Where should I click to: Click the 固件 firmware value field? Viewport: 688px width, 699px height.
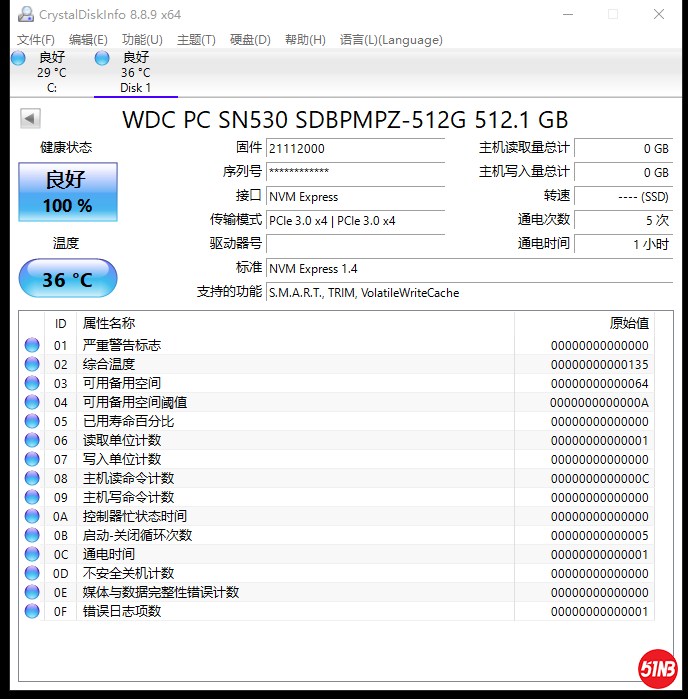[x=355, y=148]
